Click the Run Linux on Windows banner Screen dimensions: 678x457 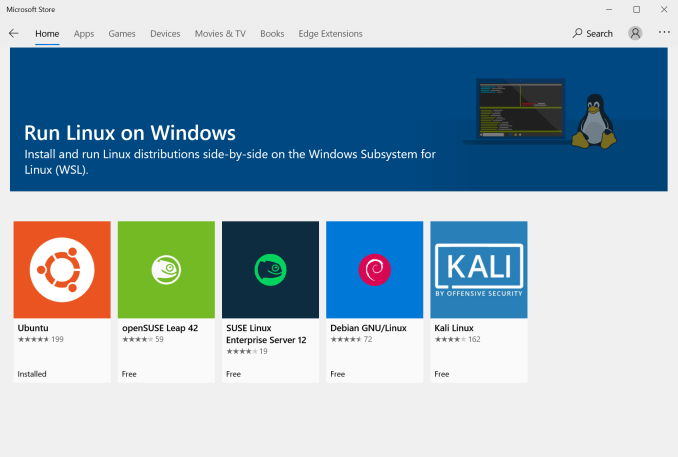click(x=339, y=119)
